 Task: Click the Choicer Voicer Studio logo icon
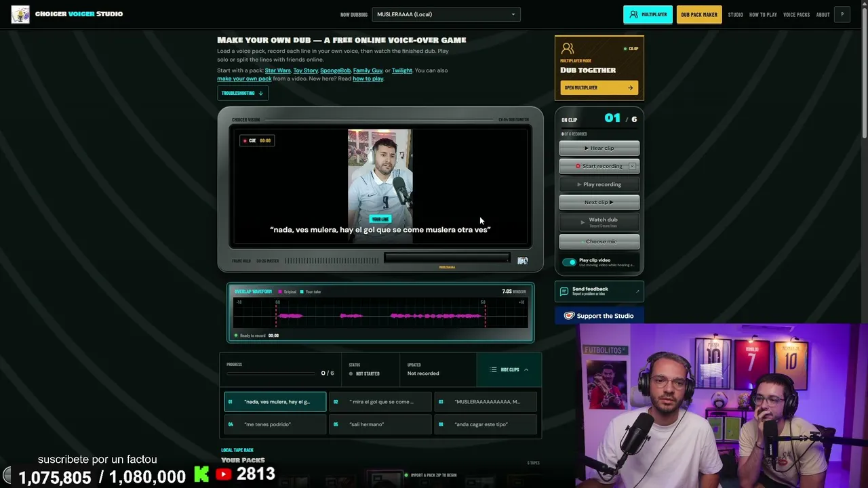[20, 14]
